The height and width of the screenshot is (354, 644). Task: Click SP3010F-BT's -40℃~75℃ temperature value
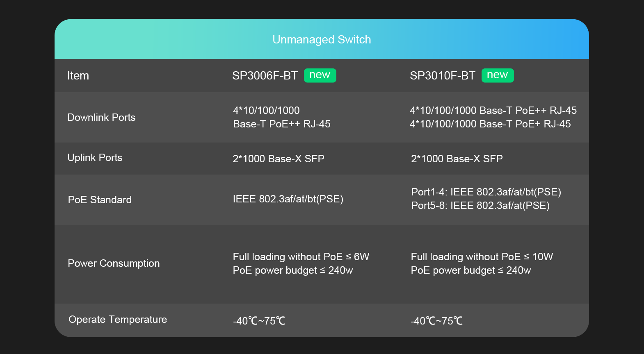click(x=436, y=321)
